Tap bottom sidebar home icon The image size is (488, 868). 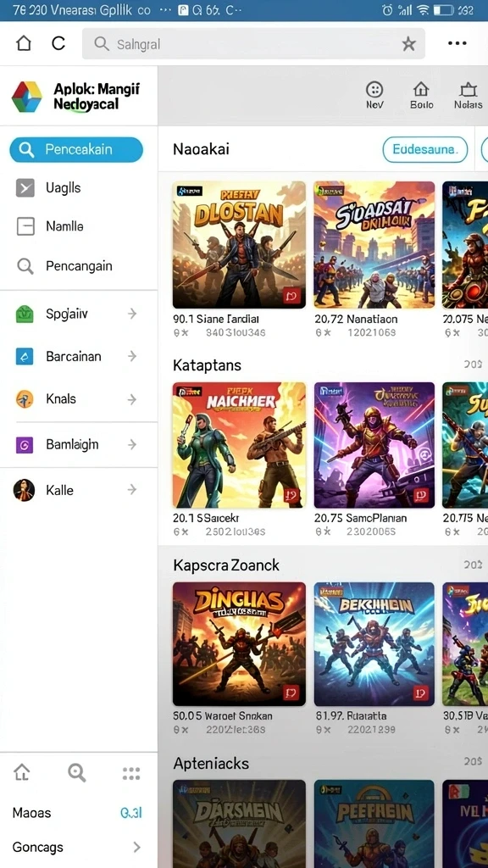coord(21,772)
